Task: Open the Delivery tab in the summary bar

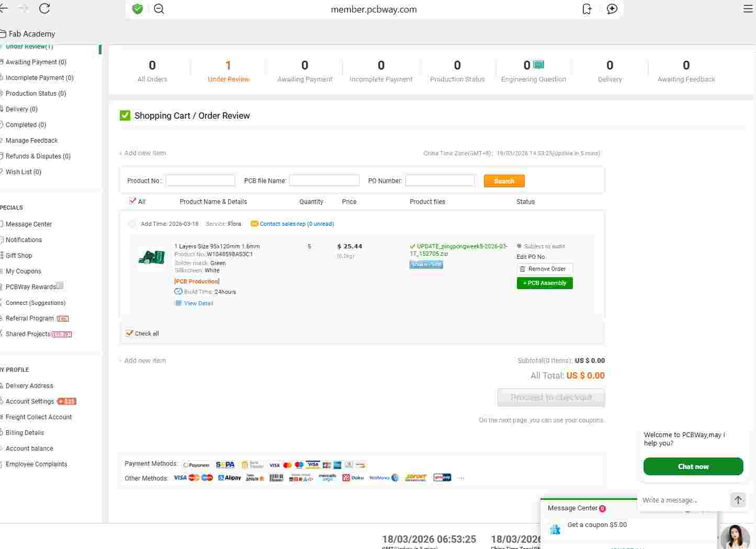Action: pyautogui.click(x=610, y=71)
